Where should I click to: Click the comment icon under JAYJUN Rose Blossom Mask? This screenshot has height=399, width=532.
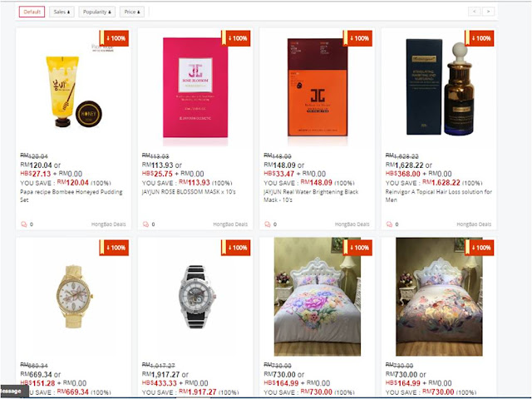click(x=145, y=224)
